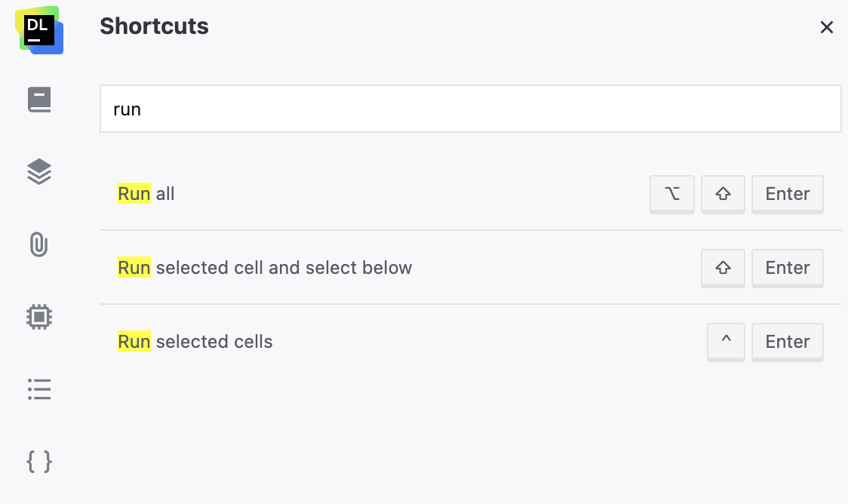Select the Run selected cells entry
The width and height of the screenshot is (848, 504).
[x=195, y=342]
